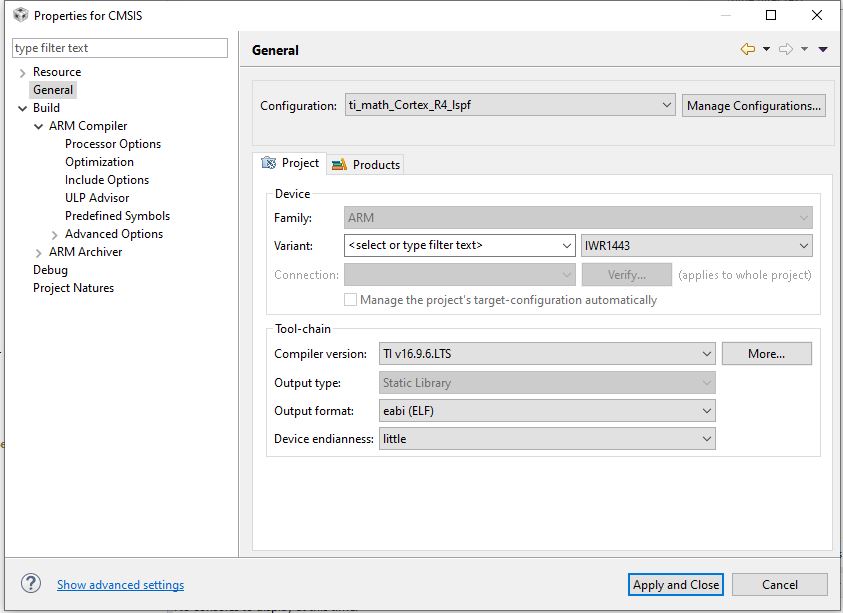Image resolution: width=843 pixels, height=613 pixels.
Task: Select ARM Archiver tree item label
Action: click(x=85, y=252)
